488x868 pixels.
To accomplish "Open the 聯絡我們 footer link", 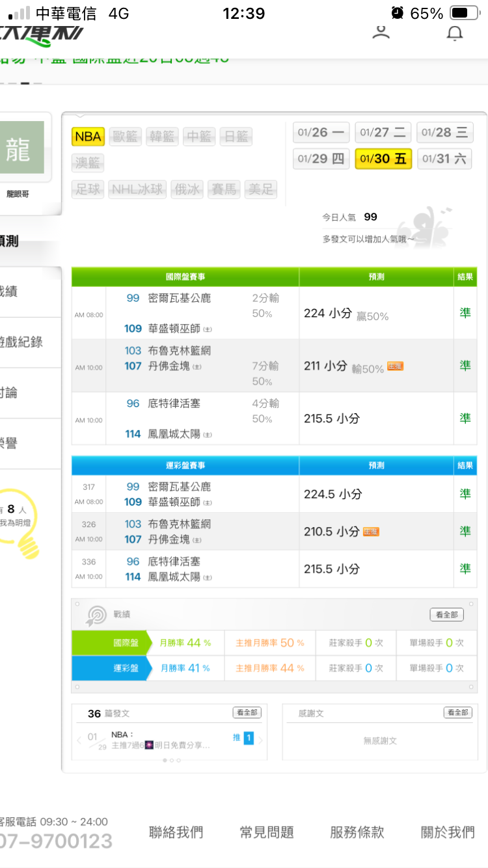I will click(x=176, y=832).
